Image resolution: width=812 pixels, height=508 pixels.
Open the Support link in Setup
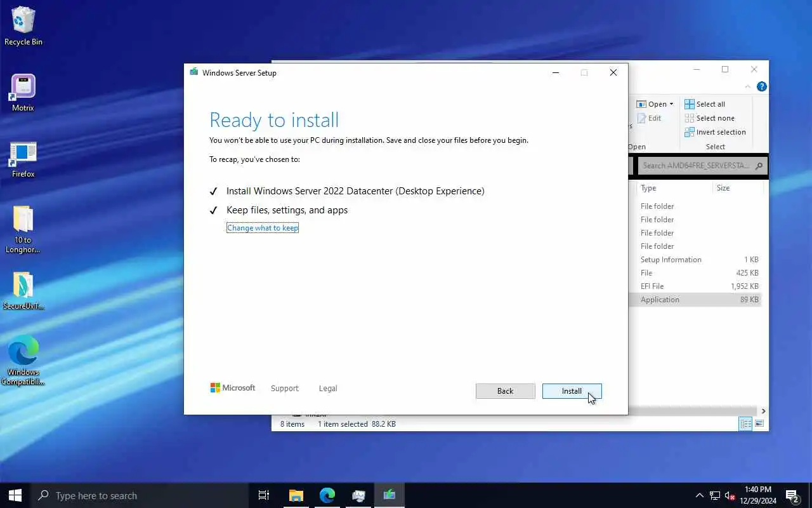tap(284, 389)
